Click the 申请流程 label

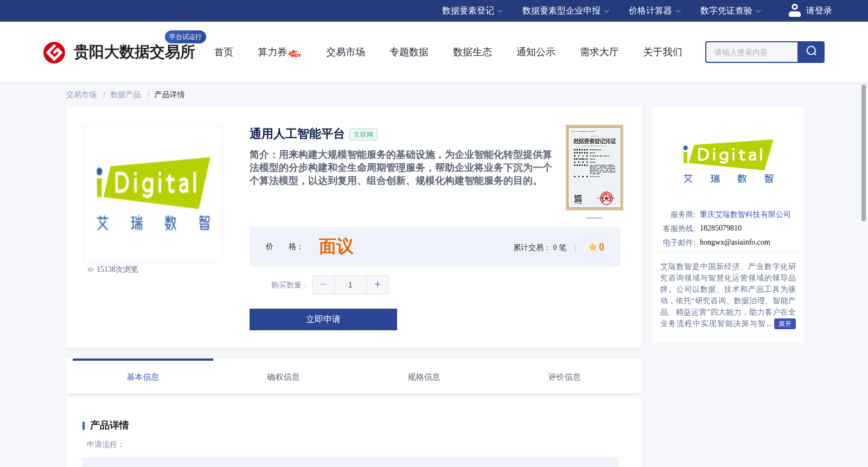(x=105, y=445)
